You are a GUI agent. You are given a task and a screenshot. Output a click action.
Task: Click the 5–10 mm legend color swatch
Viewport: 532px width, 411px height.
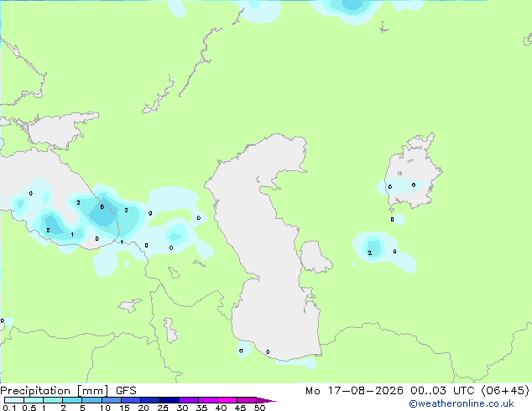(91, 400)
